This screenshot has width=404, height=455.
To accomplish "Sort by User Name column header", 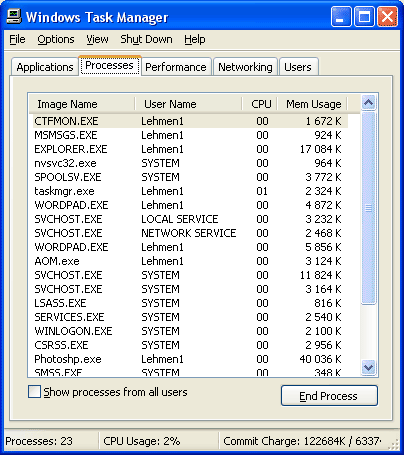I will [x=188, y=104].
